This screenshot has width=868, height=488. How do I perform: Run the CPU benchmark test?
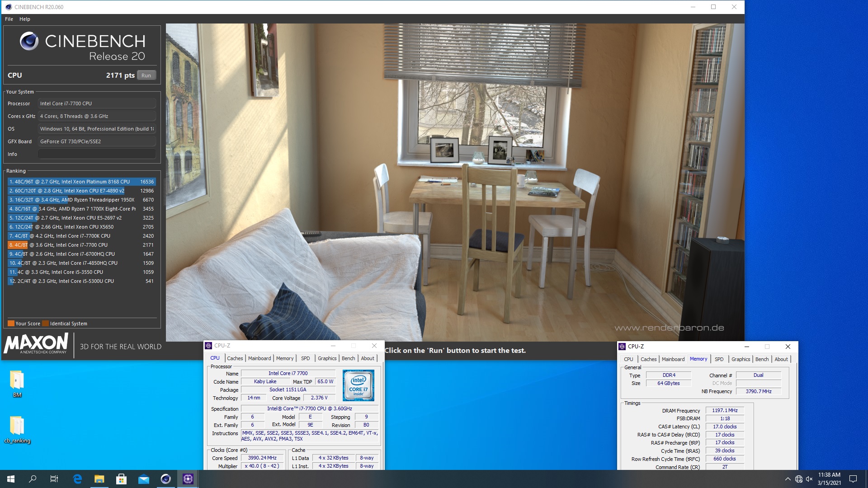coord(146,75)
